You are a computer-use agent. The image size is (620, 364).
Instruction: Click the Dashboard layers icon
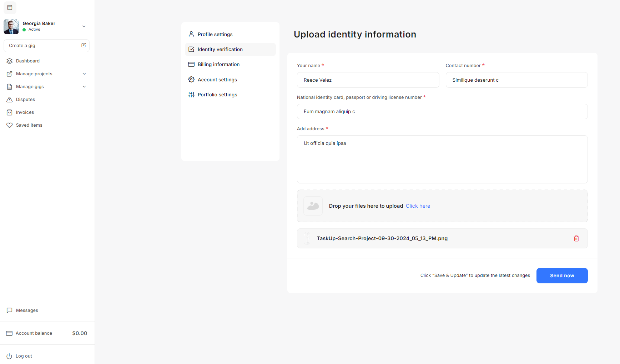tap(10, 61)
